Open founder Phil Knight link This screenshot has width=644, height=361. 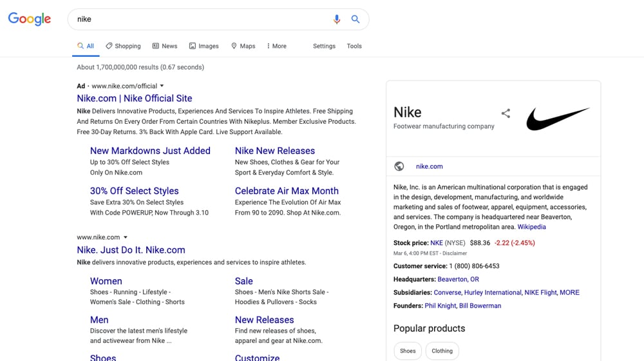(x=440, y=306)
